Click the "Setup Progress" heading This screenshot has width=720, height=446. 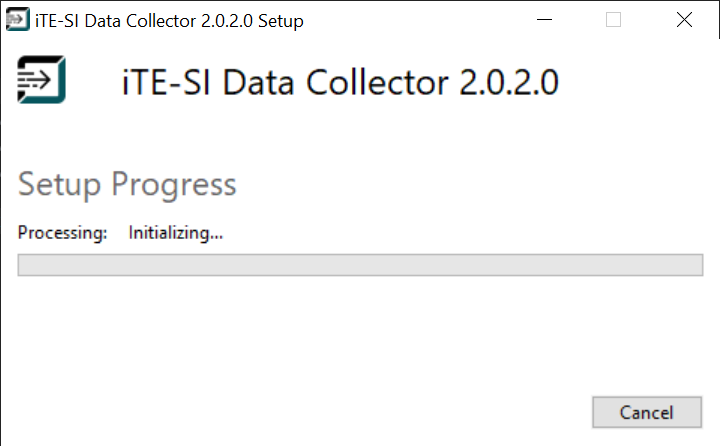click(127, 184)
